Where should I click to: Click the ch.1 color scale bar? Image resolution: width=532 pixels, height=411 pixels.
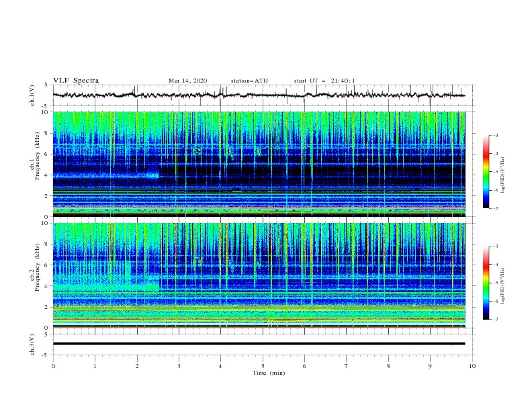point(486,172)
